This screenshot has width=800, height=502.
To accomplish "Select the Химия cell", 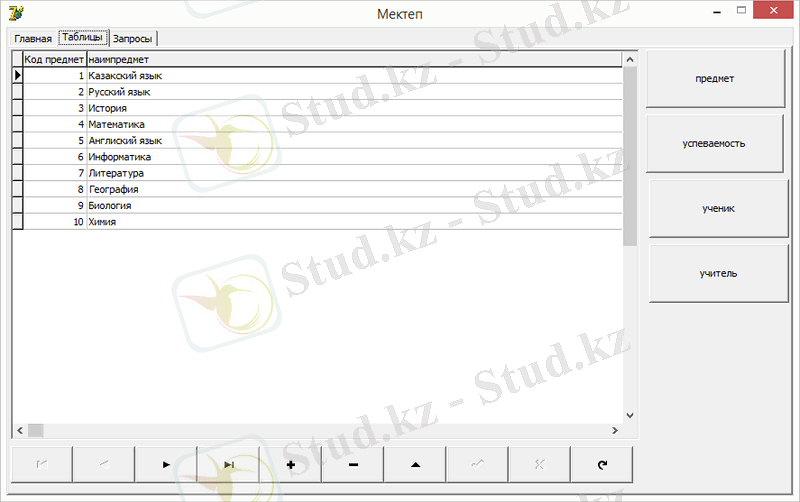I will tap(355, 222).
